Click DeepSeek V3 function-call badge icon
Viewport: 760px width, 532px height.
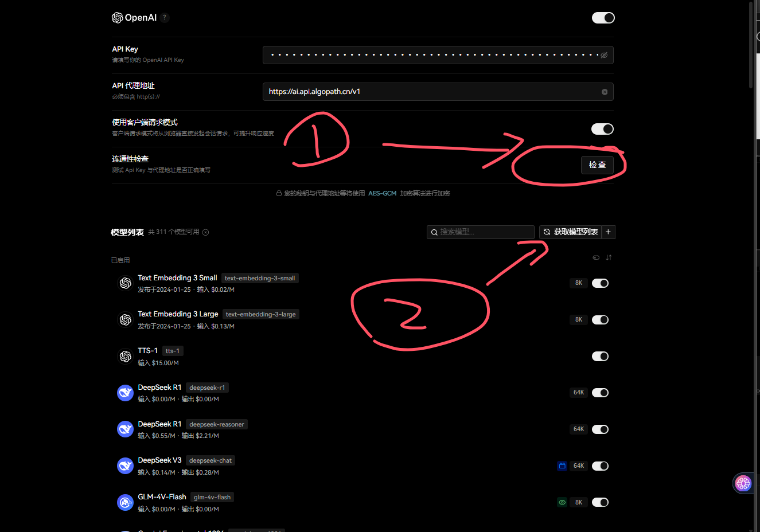(x=562, y=466)
